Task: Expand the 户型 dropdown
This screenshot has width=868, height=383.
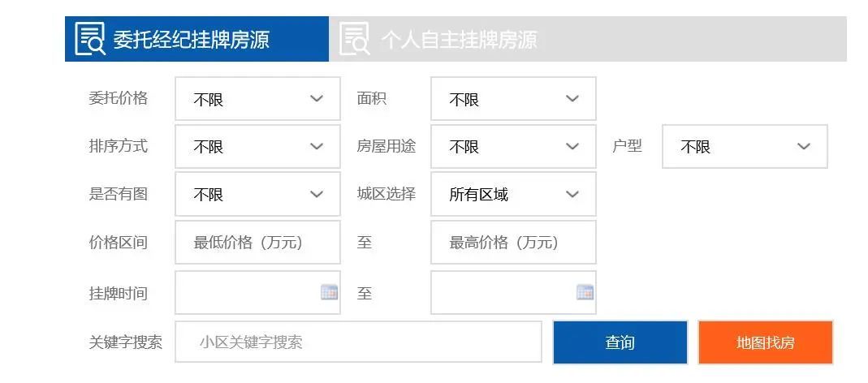Action: click(745, 147)
